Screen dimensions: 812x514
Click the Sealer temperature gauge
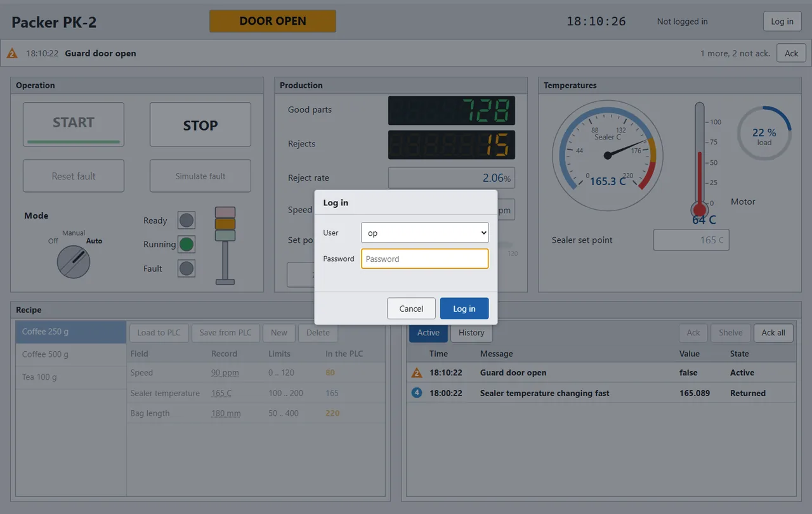tap(608, 156)
